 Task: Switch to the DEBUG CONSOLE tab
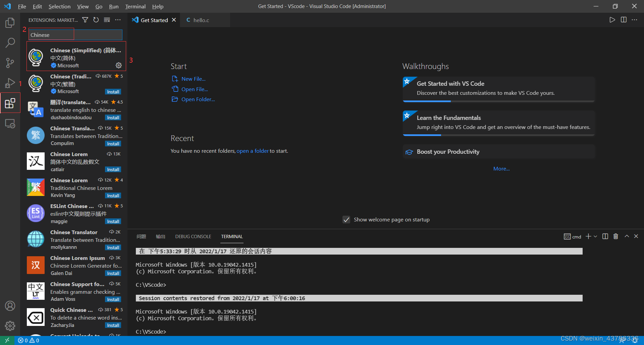click(x=193, y=236)
